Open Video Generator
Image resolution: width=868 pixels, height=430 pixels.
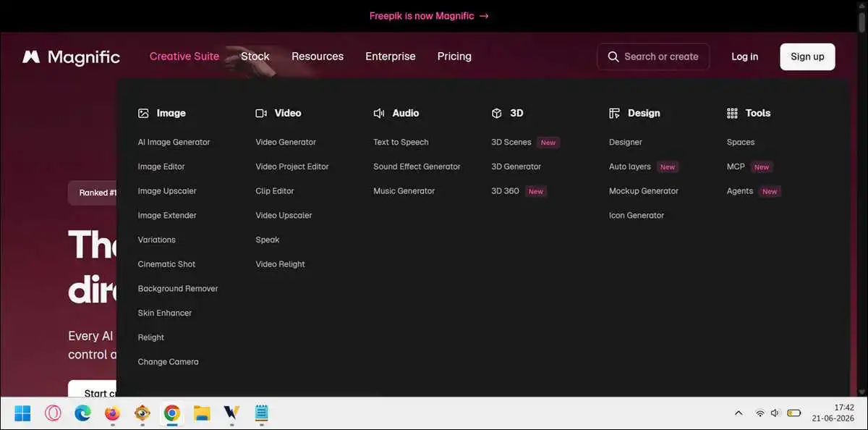[x=286, y=142]
